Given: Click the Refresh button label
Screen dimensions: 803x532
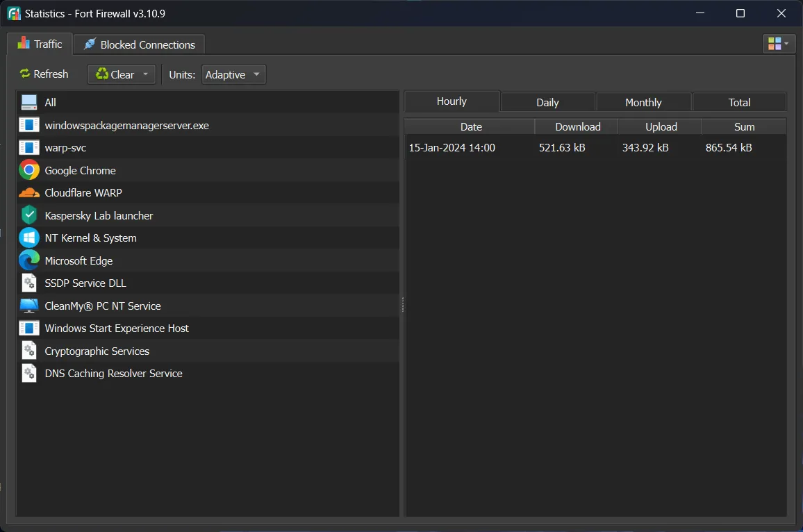Looking at the screenshot, I should pyautogui.click(x=51, y=74).
